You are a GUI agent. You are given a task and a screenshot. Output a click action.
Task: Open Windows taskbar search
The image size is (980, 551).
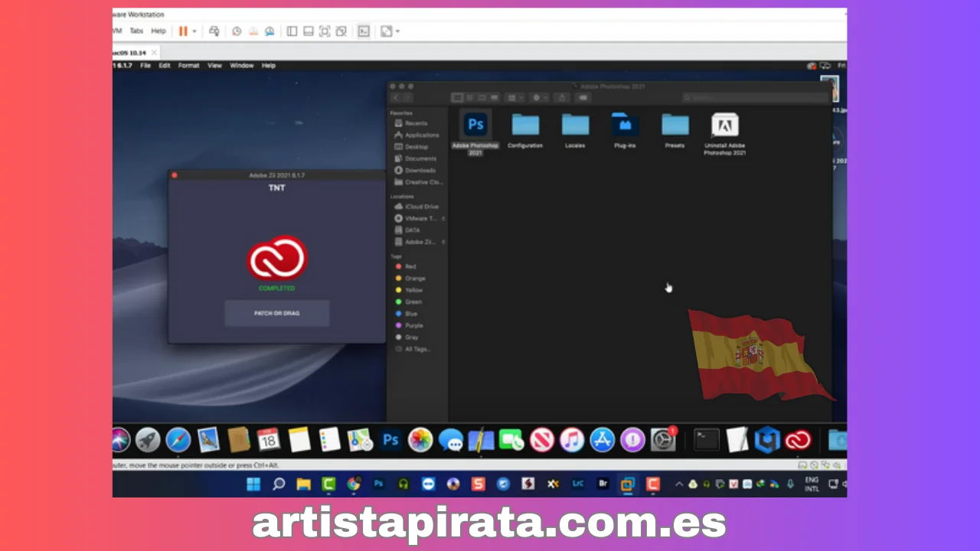[279, 484]
